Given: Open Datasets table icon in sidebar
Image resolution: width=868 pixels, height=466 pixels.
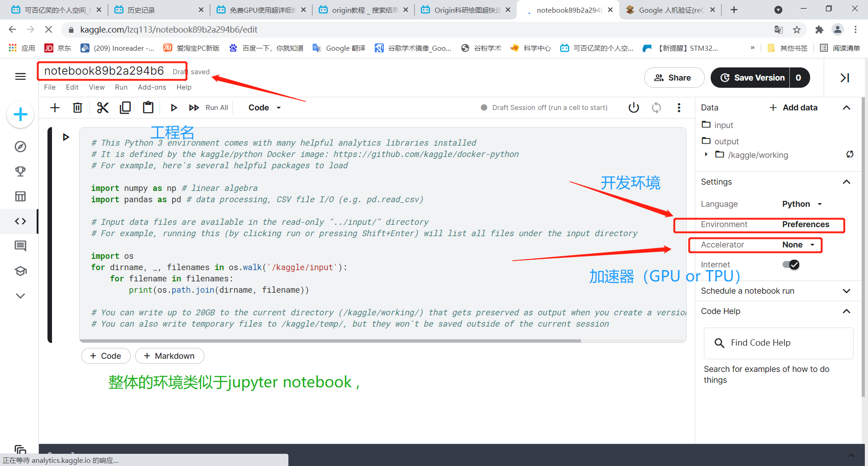Looking at the screenshot, I should (20, 196).
